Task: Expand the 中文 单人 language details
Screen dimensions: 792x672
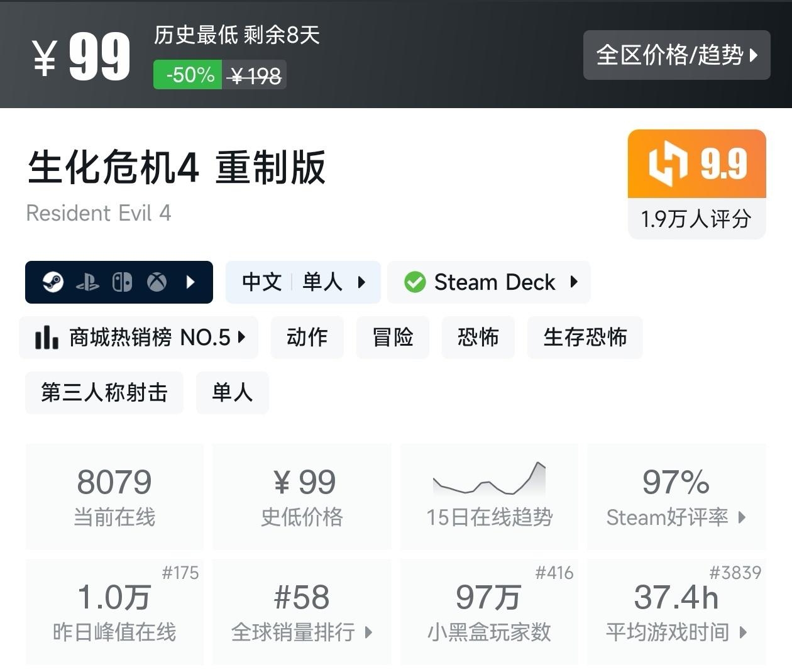Action: point(303,282)
